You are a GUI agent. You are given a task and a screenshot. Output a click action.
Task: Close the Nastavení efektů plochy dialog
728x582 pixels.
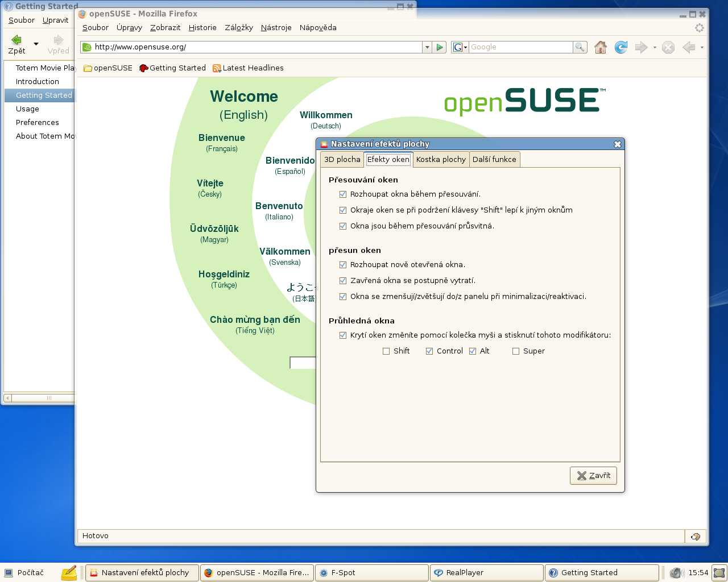tap(618, 144)
